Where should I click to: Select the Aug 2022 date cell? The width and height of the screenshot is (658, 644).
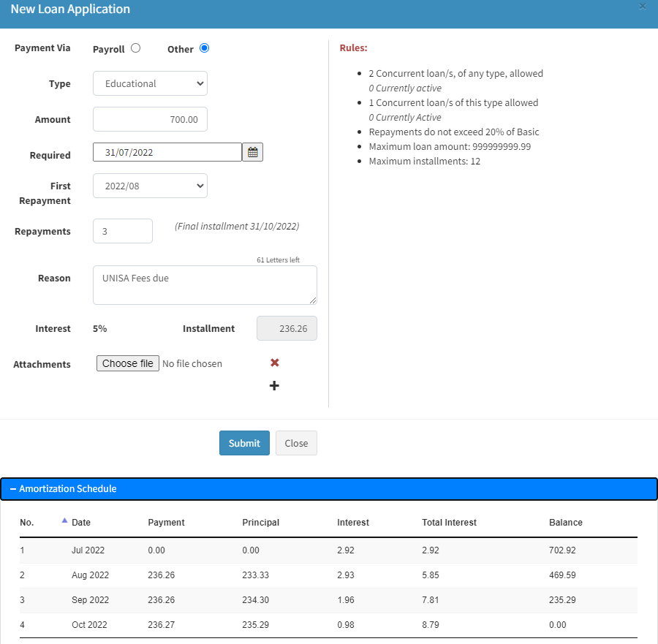[x=90, y=575]
